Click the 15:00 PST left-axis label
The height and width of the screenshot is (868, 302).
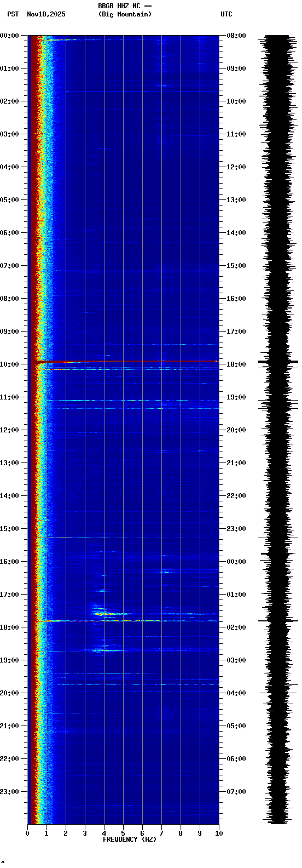[x=9, y=529]
